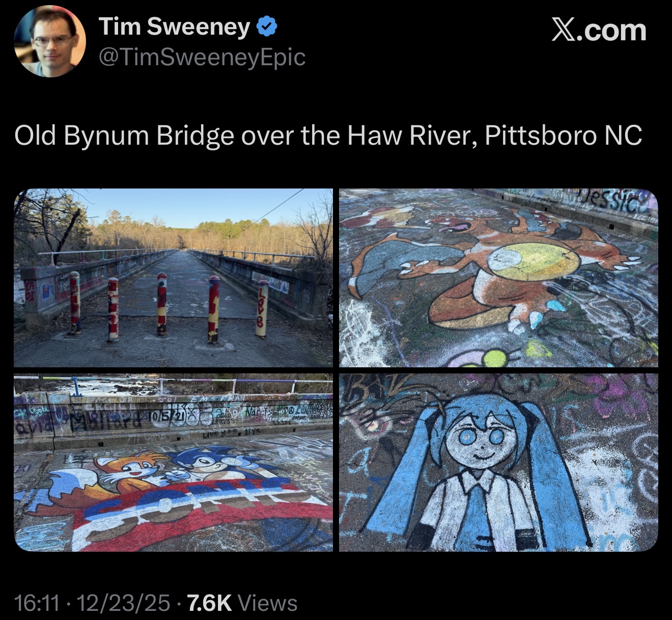Click the bollard painted with 'Love'

(x=262, y=309)
